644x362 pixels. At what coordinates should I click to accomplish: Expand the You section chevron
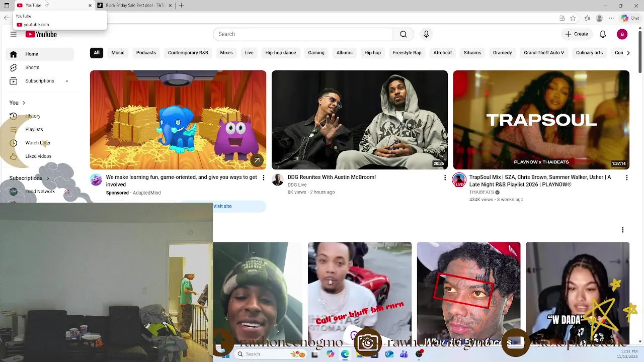tap(24, 103)
